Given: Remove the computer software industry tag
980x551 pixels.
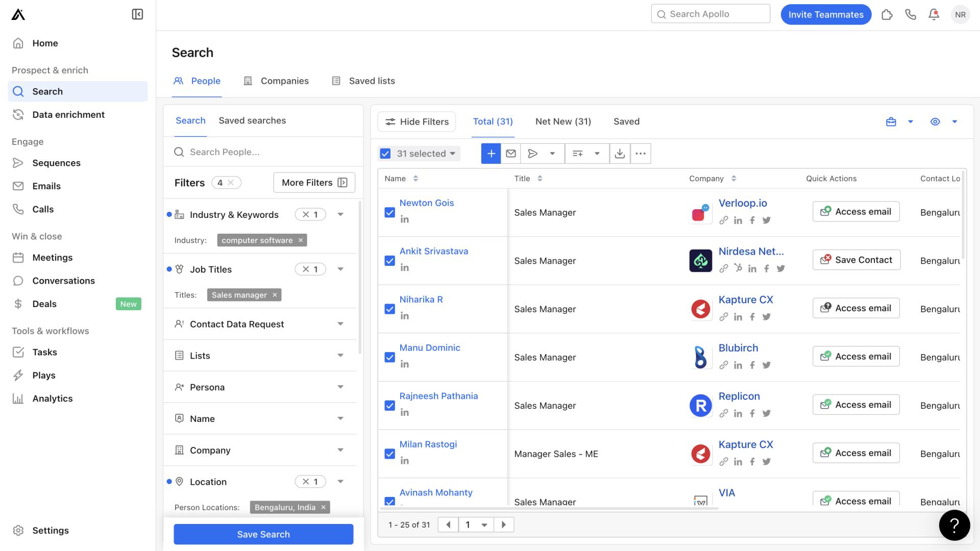Looking at the screenshot, I should [x=301, y=240].
